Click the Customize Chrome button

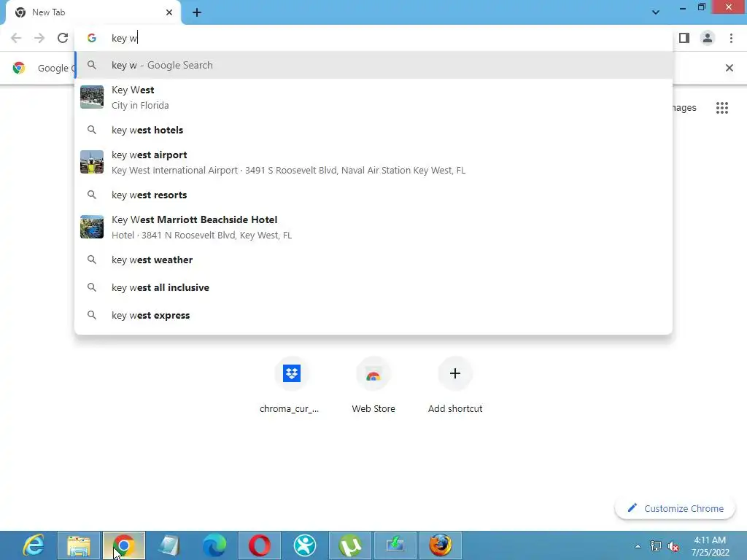(676, 508)
